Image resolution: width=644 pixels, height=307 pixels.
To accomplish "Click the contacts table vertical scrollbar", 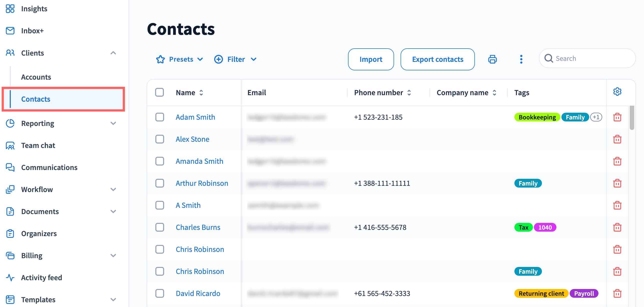I will point(632,118).
